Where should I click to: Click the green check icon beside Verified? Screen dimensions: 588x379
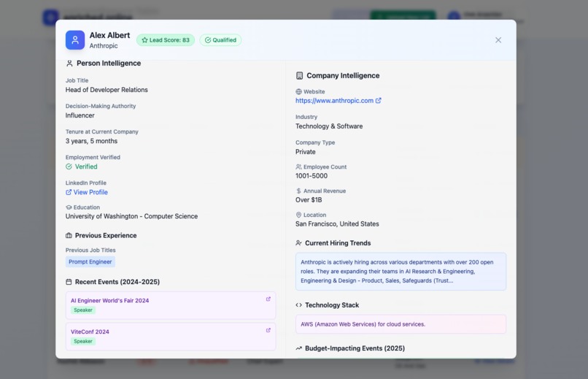[69, 166]
